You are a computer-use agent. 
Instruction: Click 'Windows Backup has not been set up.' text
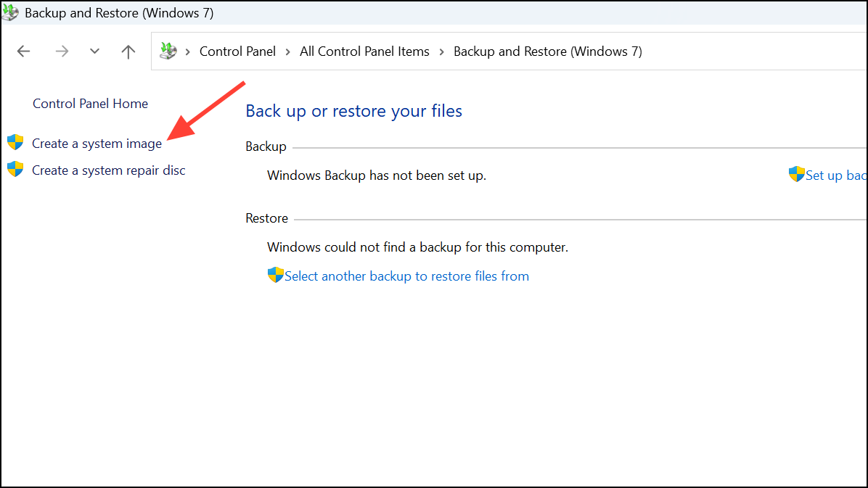point(377,175)
